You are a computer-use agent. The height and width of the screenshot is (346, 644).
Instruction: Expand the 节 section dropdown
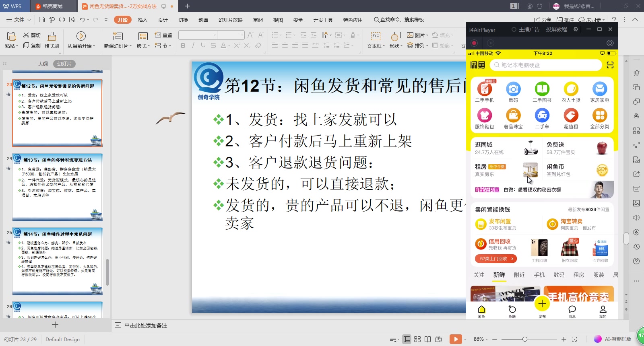coord(170,46)
